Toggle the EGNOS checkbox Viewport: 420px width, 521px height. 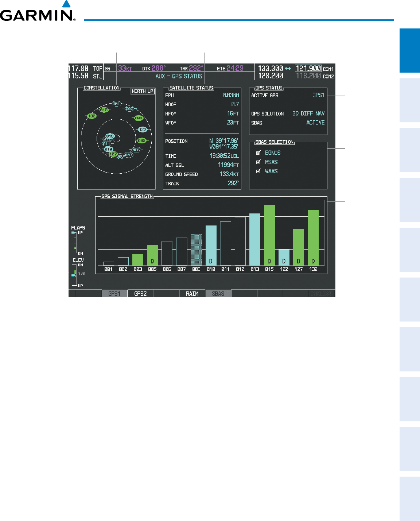pos(258,153)
